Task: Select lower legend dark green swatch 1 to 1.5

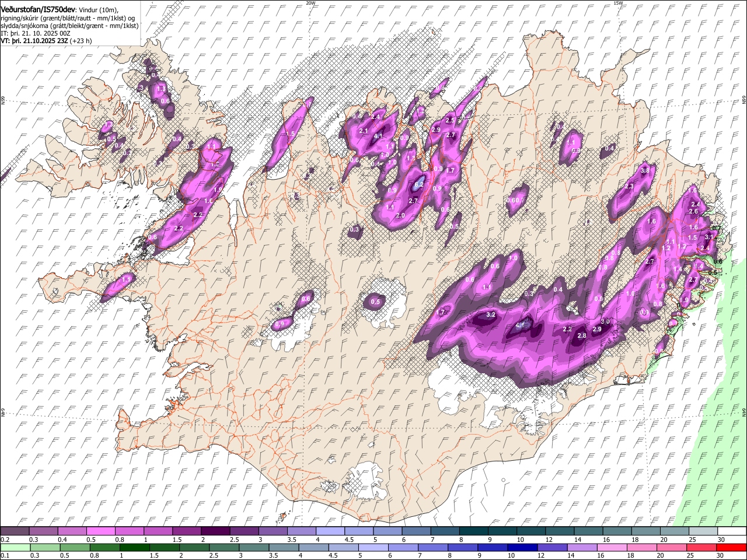Action: point(134,548)
